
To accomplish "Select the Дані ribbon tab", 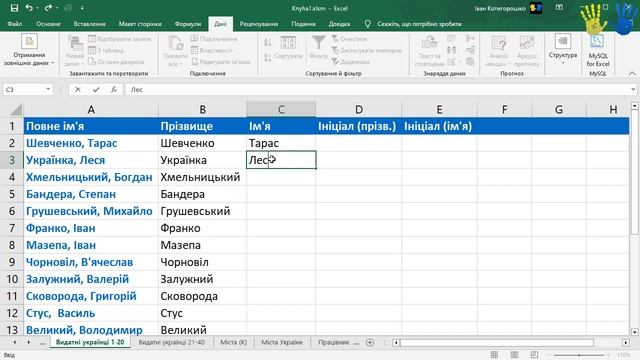I will coord(220,24).
